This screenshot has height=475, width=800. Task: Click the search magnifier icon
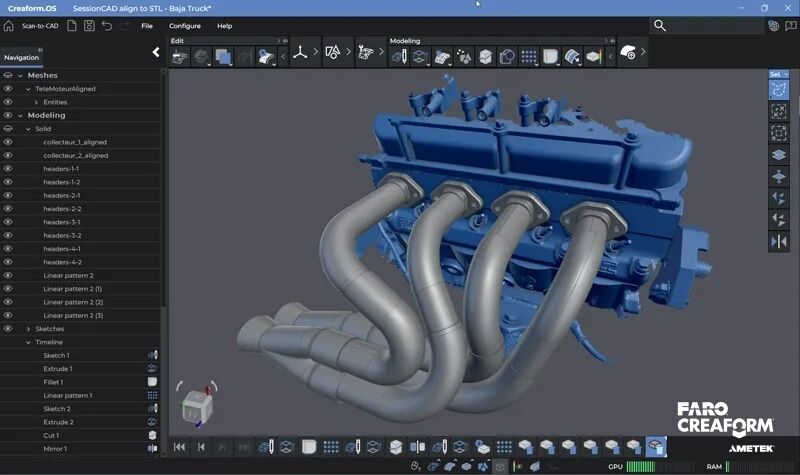click(x=660, y=25)
